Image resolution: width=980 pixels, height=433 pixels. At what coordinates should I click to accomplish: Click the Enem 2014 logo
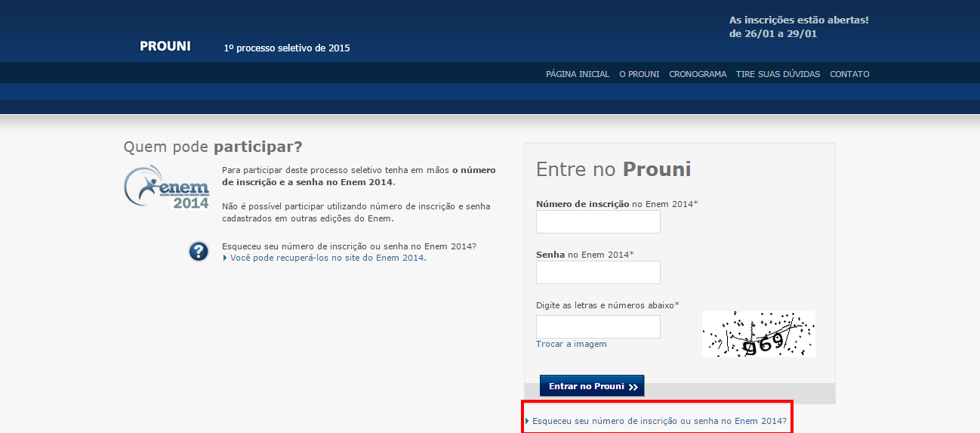167,187
